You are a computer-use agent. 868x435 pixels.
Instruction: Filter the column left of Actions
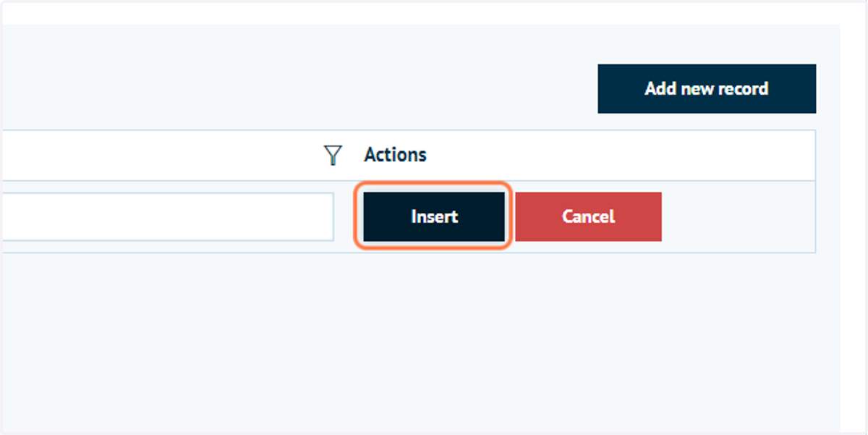[333, 155]
